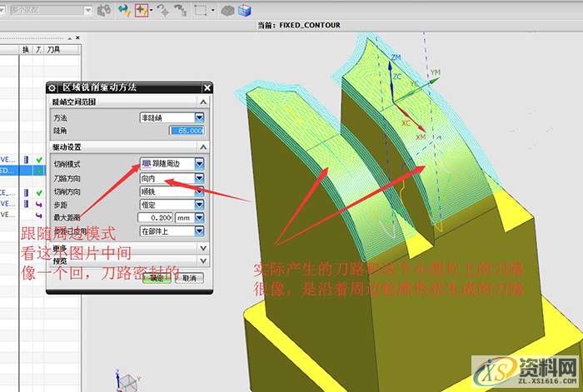Close the 区域铣削驱动方法 dialog
Image resolution: width=583 pixels, height=392 pixels.
coord(207,87)
